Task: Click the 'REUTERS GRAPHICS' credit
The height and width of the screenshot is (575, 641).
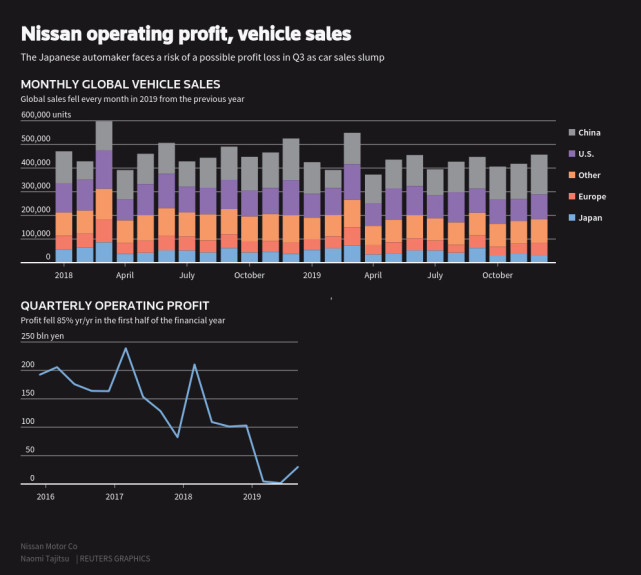Action: pyautogui.click(x=114, y=559)
